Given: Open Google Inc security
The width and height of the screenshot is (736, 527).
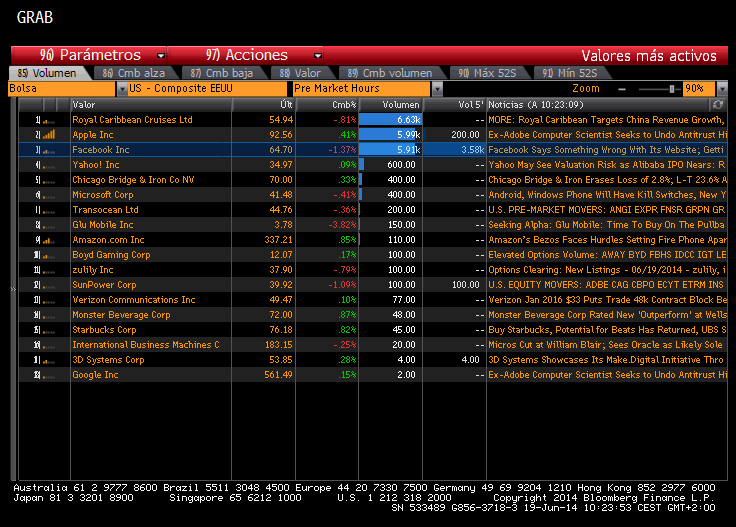Looking at the screenshot, I should tap(95, 375).
